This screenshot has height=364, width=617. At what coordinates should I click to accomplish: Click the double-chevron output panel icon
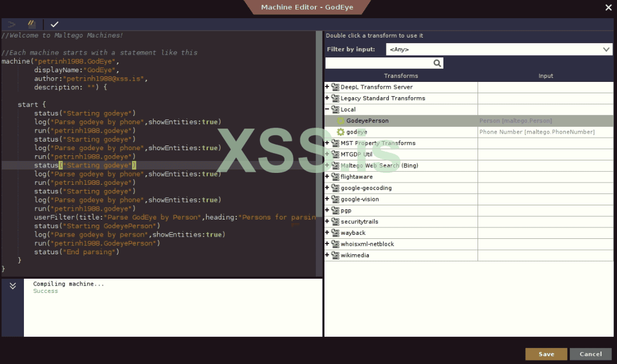(13, 286)
